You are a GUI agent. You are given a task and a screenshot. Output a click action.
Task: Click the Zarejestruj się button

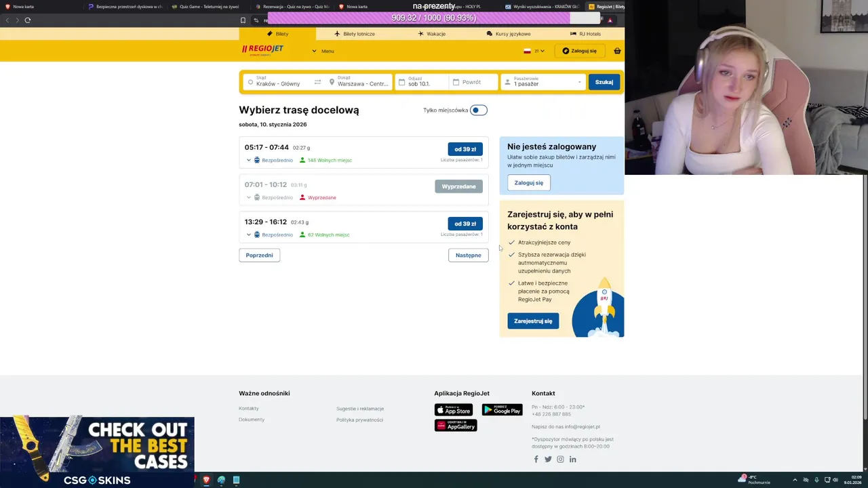(x=533, y=321)
